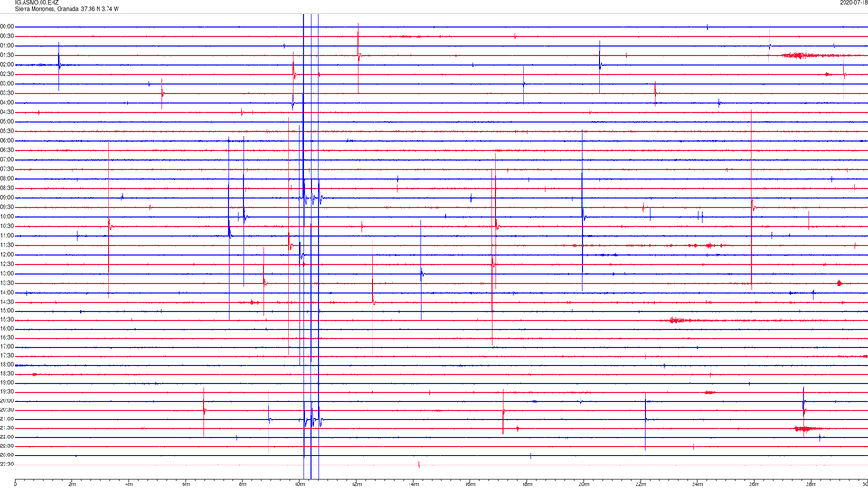
Task: Click the '12:00' time label
Action: coord(7,255)
